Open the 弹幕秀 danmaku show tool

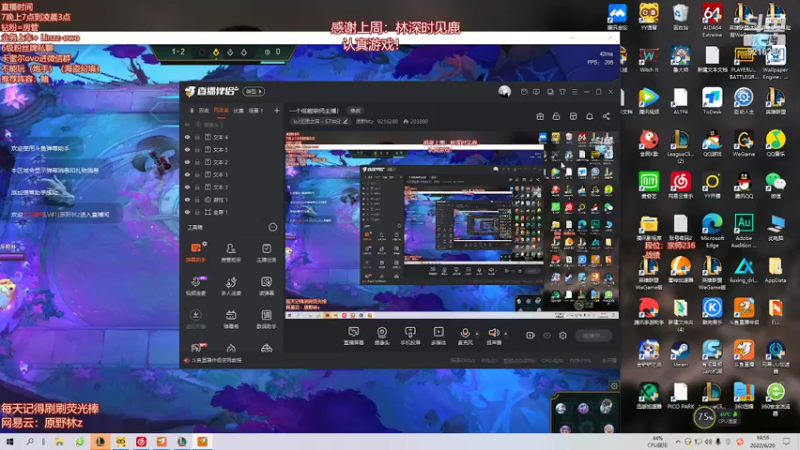231,319
